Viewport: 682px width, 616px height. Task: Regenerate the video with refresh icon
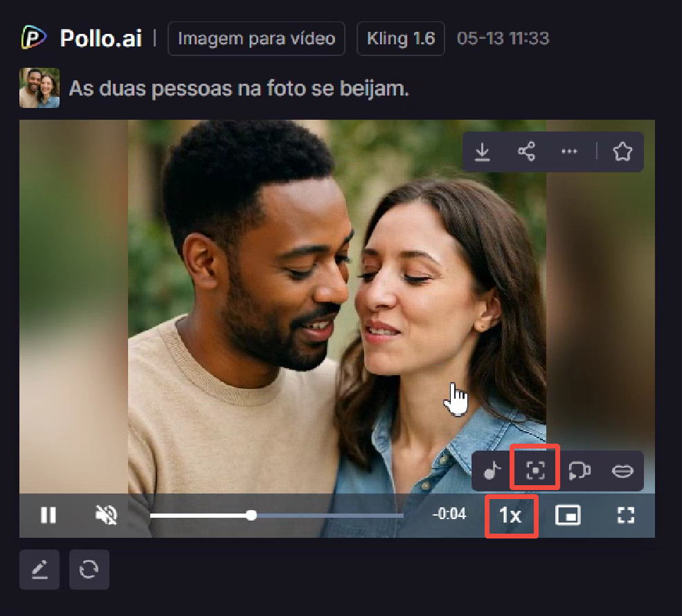[x=89, y=570]
